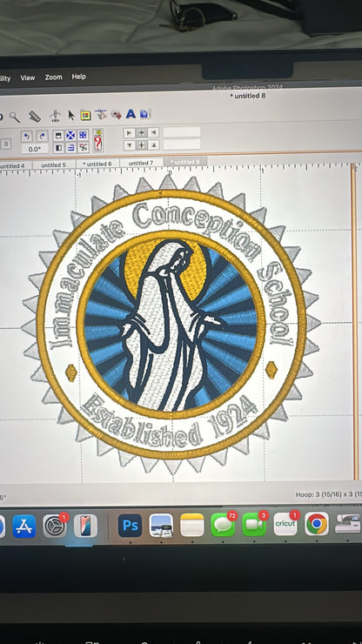Switch to the untitled 5 tab
Screen dimensions: 362x644
point(53,165)
